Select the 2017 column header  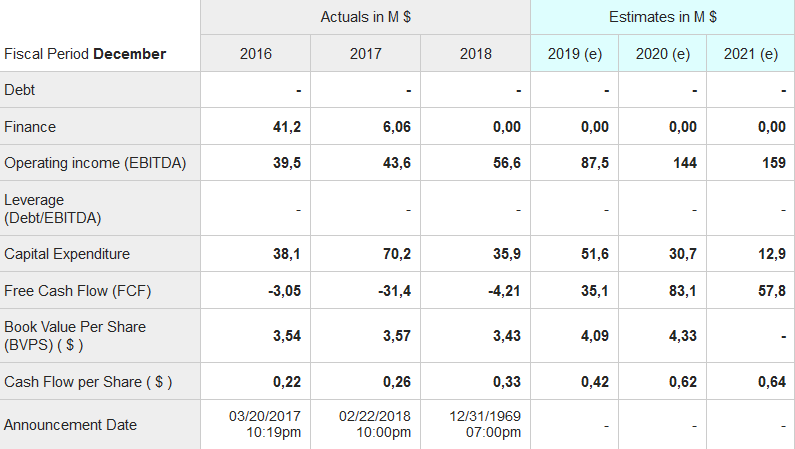(x=366, y=54)
